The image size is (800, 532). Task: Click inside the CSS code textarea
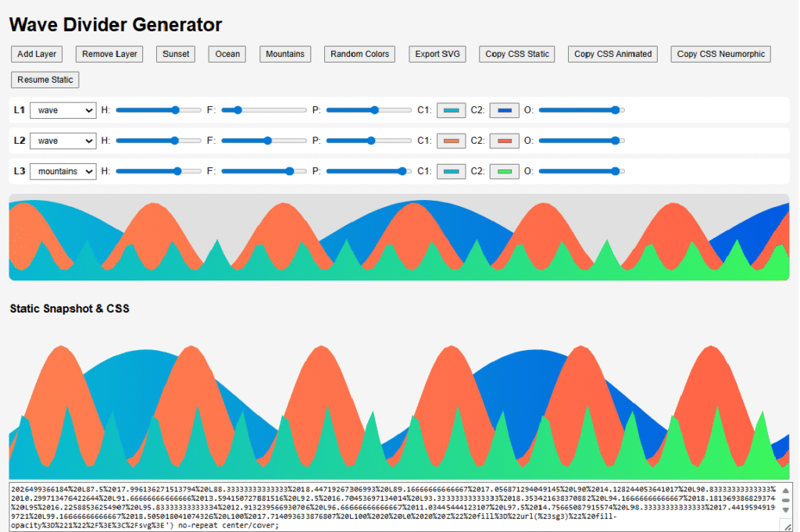(x=391, y=504)
